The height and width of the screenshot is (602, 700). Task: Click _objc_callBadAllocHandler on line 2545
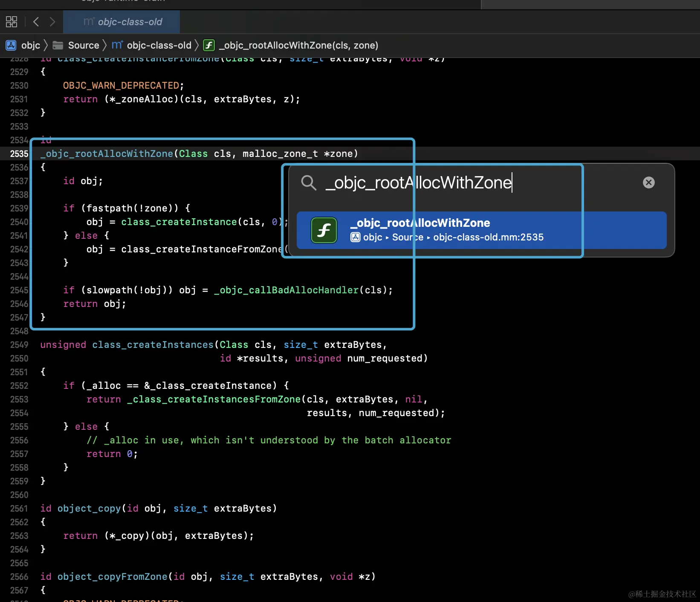pyautogui.click(x=286, y=290)
